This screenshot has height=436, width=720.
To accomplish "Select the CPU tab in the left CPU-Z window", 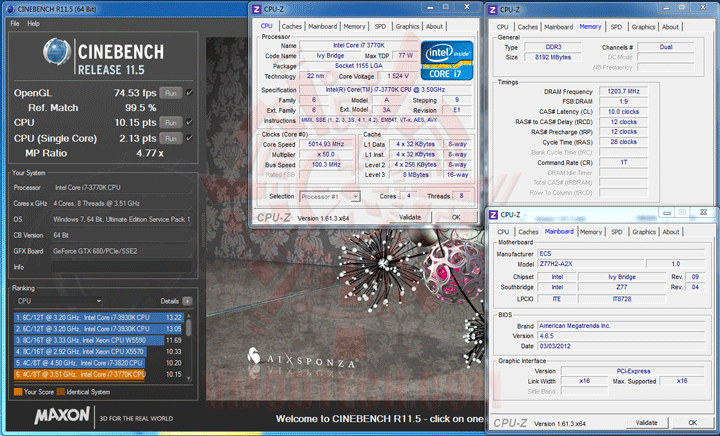I will coord(266,26).
